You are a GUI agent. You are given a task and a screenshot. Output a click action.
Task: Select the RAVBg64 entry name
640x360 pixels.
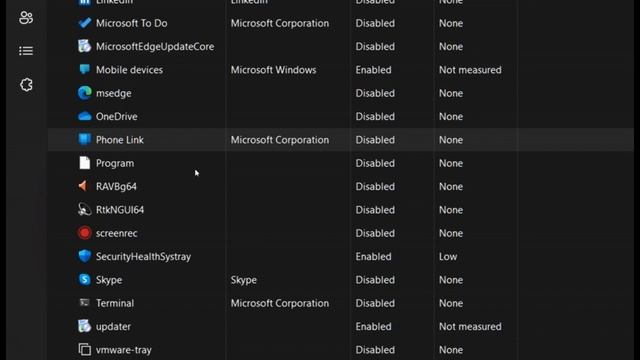(116, 187)
